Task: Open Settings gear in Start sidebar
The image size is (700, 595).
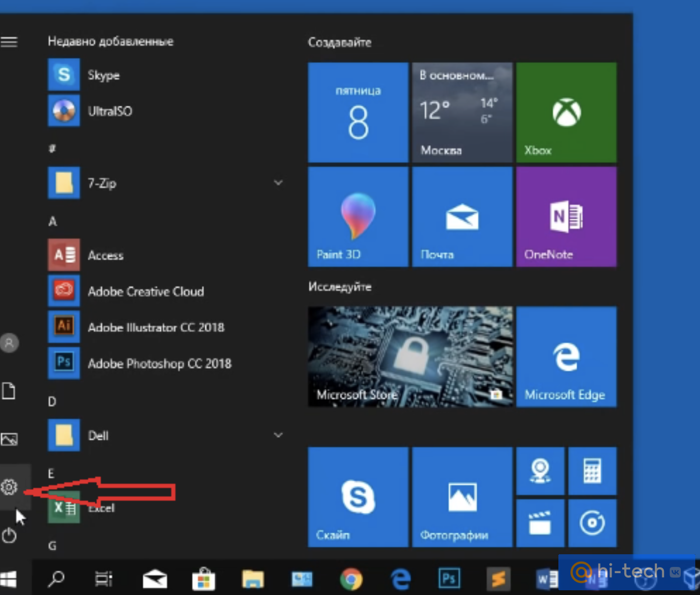Action: [9, 487]
